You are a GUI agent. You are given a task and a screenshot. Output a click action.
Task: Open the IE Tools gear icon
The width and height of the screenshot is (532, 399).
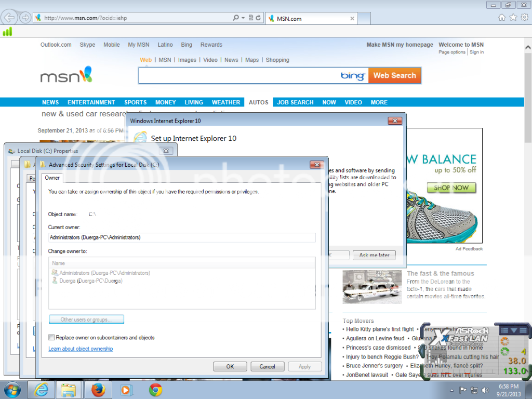[x=525, y=17]
